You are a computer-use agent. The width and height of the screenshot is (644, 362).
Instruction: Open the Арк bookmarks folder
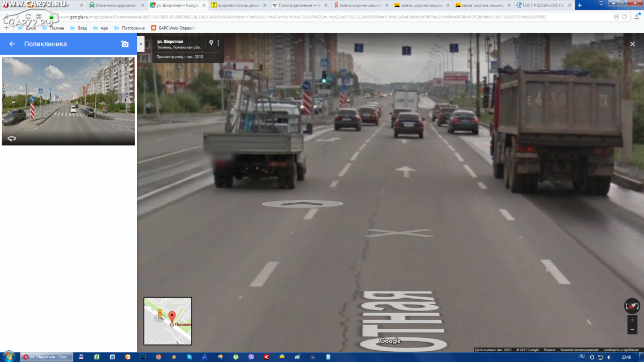[100, 28]
